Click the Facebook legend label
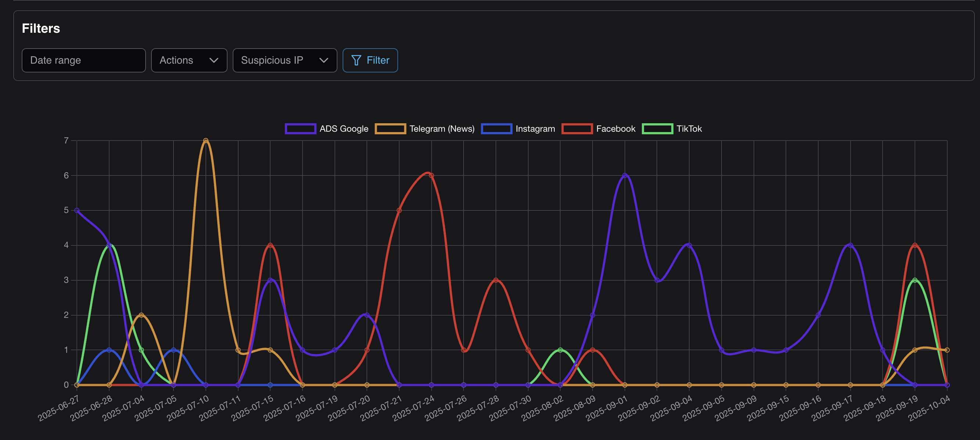The width and height of the screenshot is (980, 440). point(616,129)
